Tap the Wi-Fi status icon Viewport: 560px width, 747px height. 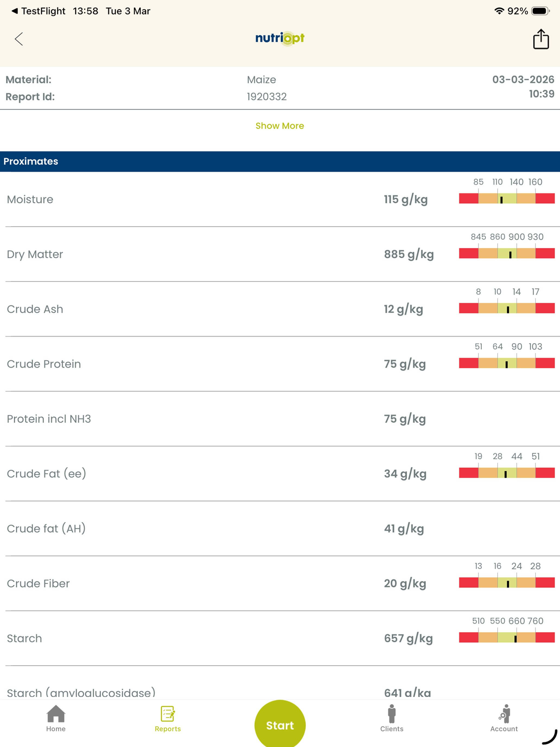tap(499, 11)
